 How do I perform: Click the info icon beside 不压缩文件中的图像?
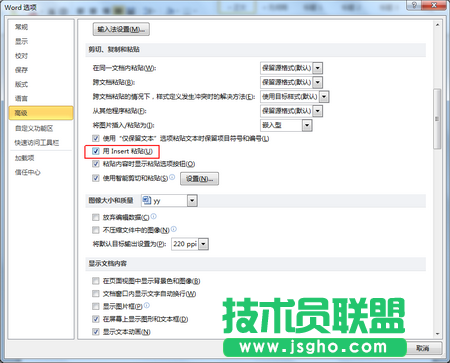pyautogui.click(x=174, y=229)
